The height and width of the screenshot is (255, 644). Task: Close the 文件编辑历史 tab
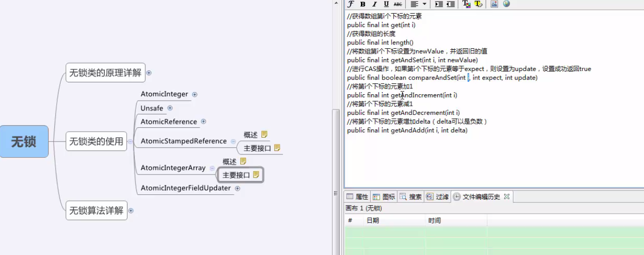[x=507, y=196]
